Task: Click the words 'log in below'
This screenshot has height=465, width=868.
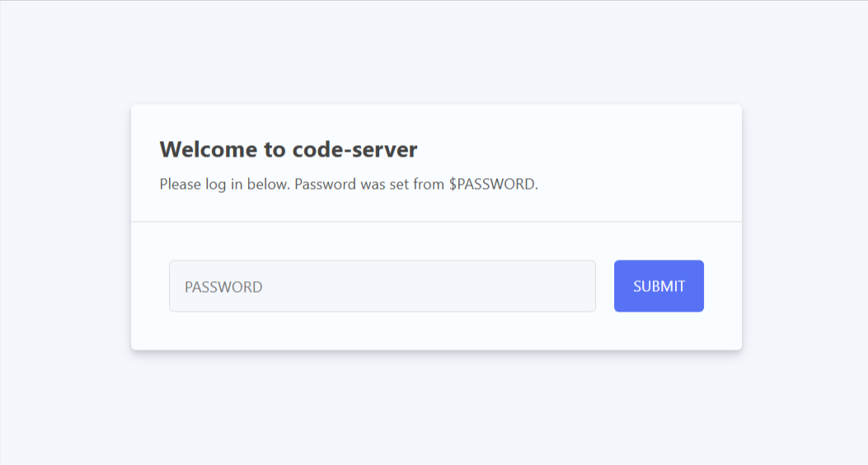Action: coord(247,184)
